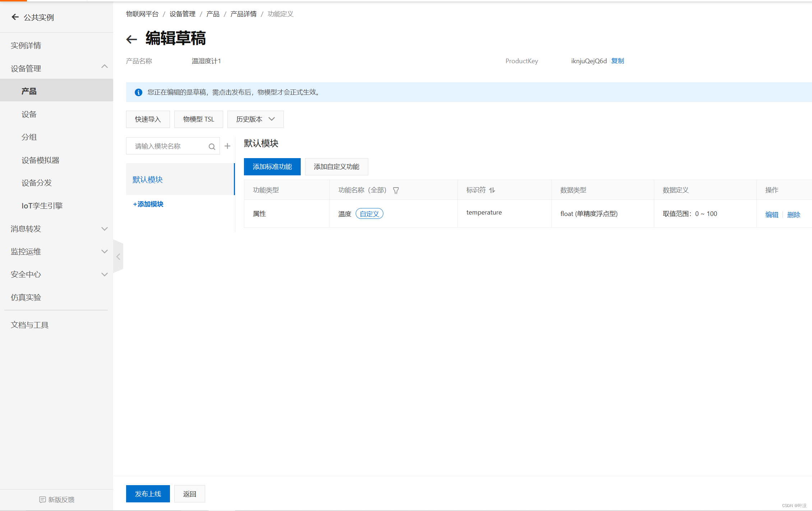Viewport: 812px width, 511px height.
Task: Click 添加自定义功能 to add a custom function
Action: (336, 166)
